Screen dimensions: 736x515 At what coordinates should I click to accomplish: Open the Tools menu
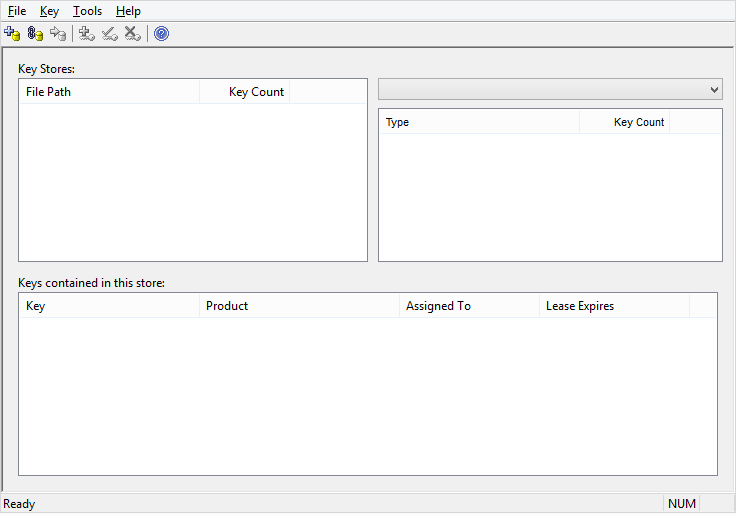(87, 11)
